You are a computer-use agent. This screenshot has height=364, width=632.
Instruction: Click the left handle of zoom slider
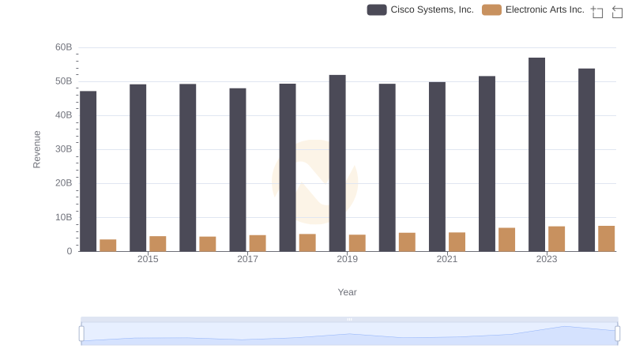pos(81,333)
